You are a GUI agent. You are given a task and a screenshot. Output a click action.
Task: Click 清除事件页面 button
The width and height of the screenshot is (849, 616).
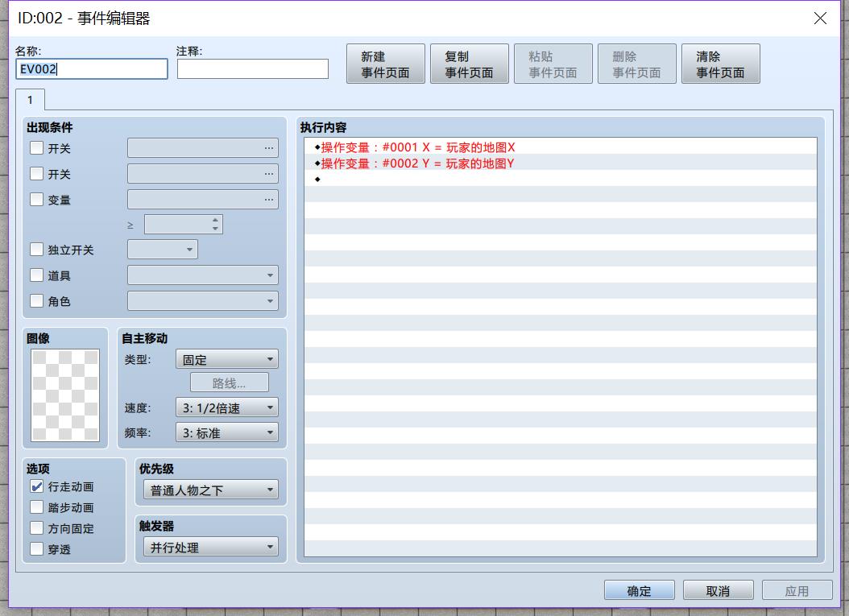point(721,64)
